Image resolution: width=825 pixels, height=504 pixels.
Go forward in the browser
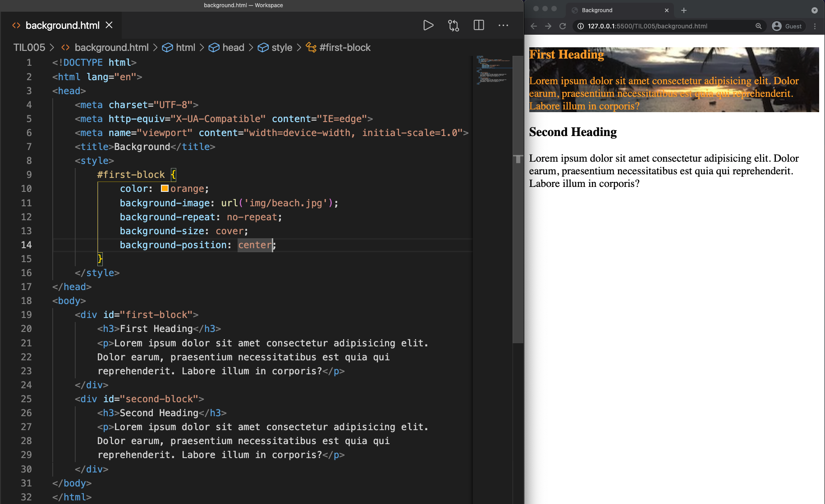tap(548, 26)
